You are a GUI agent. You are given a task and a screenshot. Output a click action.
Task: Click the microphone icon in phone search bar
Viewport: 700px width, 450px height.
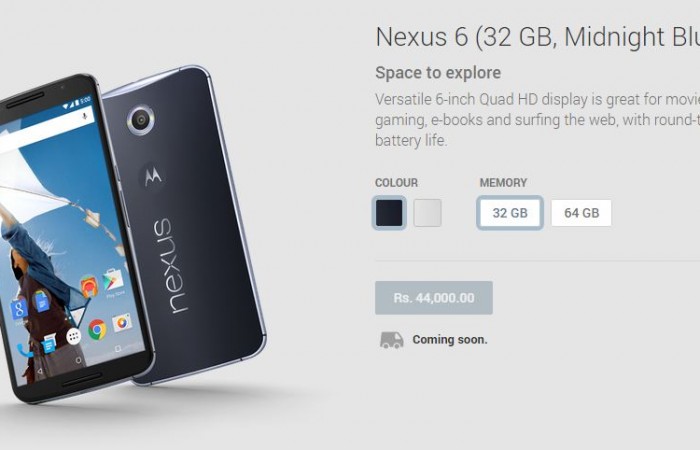point(84,116)
